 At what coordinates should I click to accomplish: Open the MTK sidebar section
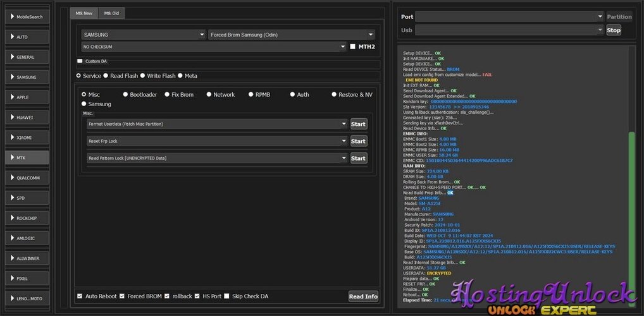tap(27, 157)
